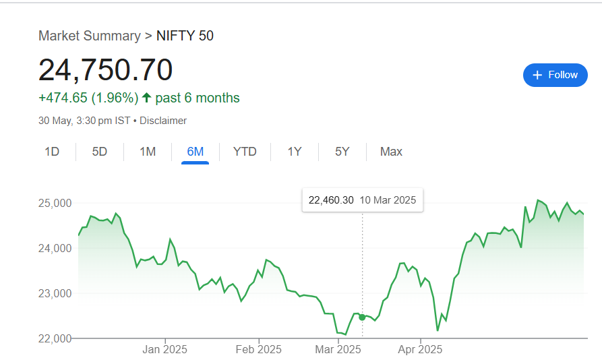602x364 pixels.
Task: Select the Max time range
Action: (391, 152)
